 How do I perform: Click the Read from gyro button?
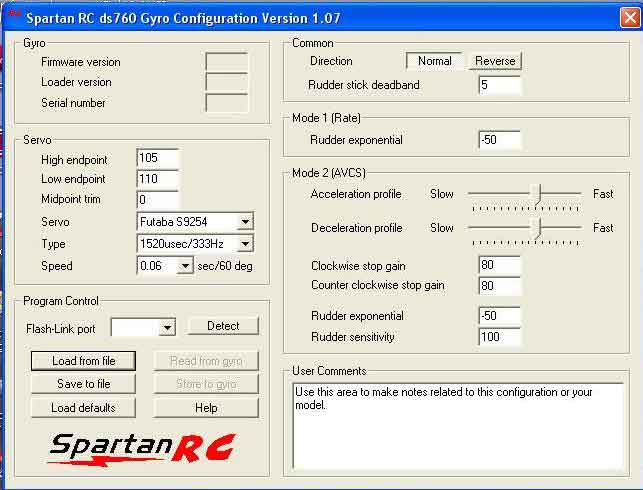click(x=206, y=361)
